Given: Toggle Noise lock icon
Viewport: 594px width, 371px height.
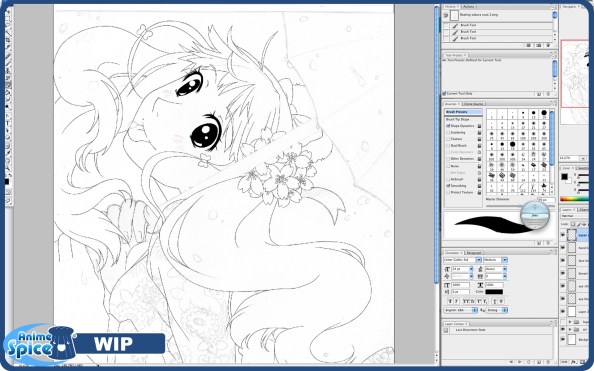Looking at the screenshot, I should tap(479, 166).
